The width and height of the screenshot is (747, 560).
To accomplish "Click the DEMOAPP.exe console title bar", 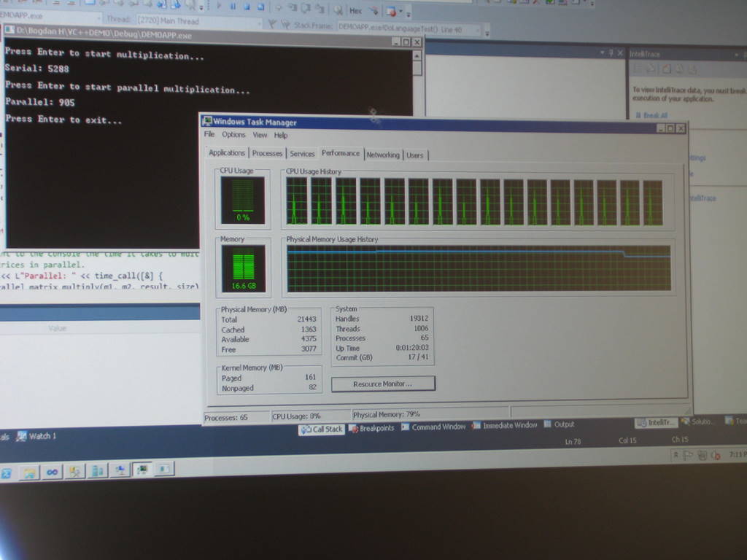I will 213,38.
